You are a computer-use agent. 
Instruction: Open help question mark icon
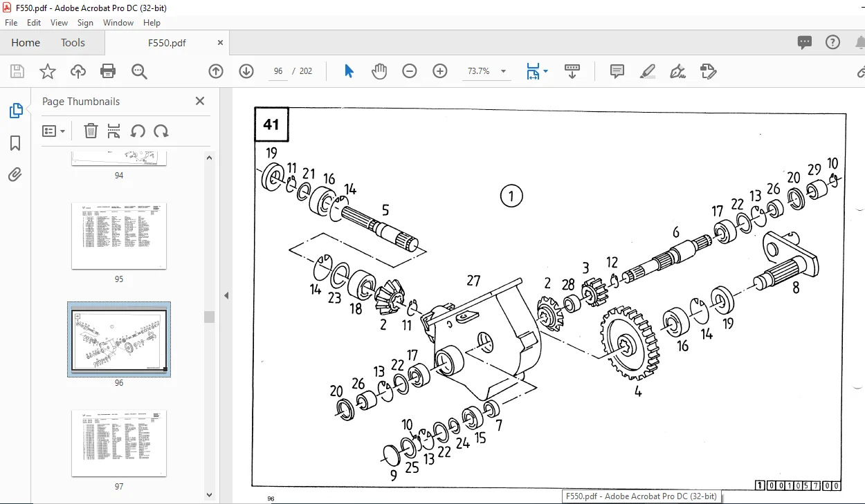(x=832, y=43)
